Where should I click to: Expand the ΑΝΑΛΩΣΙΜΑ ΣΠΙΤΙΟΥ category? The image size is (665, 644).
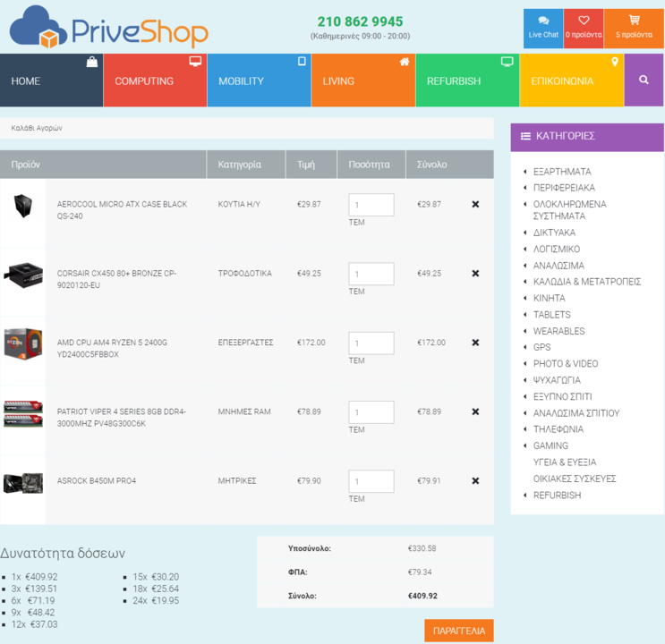click(x=575, y=413)
